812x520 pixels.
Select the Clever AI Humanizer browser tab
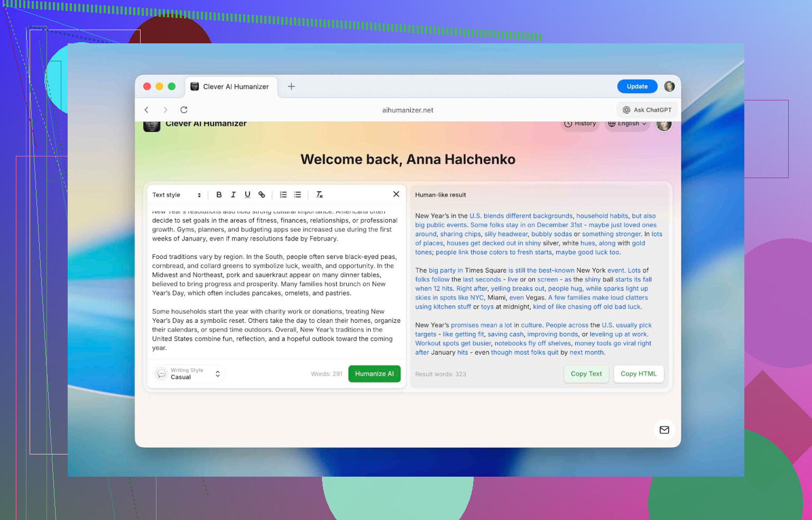point(230,87)
